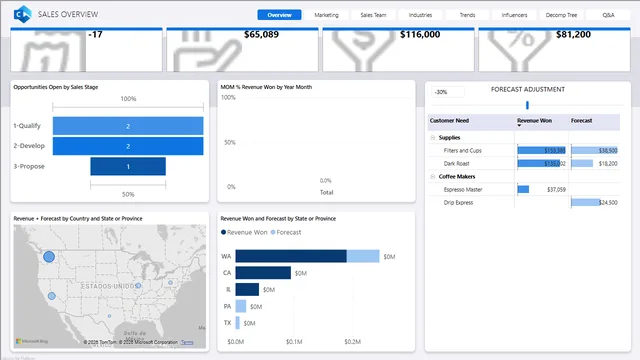Click the $65,089 KPI card
Screen dimensions: 640x360
(x=242, y=50)
